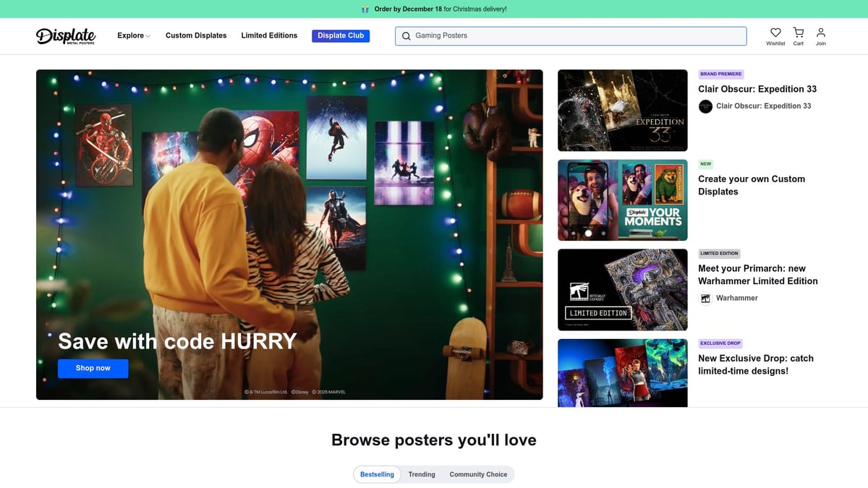Open the Exclusive Drop posters thumbnail
The width and height of the screenshot is (868, 488).
pyautogui.click(x=623, y=373)
